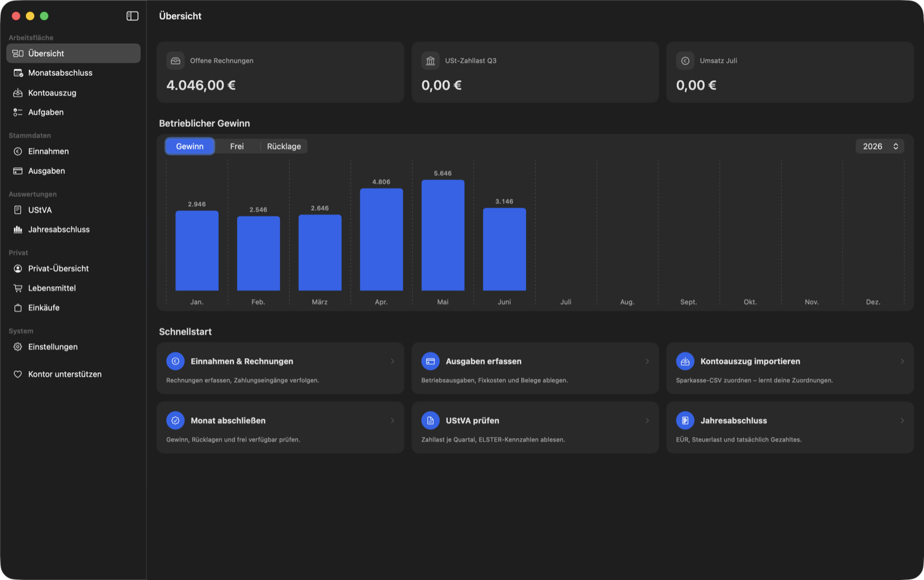924x580 pixels.
Task: Click the 4.046,00 € open invoices value
Action: coord(201,85)
